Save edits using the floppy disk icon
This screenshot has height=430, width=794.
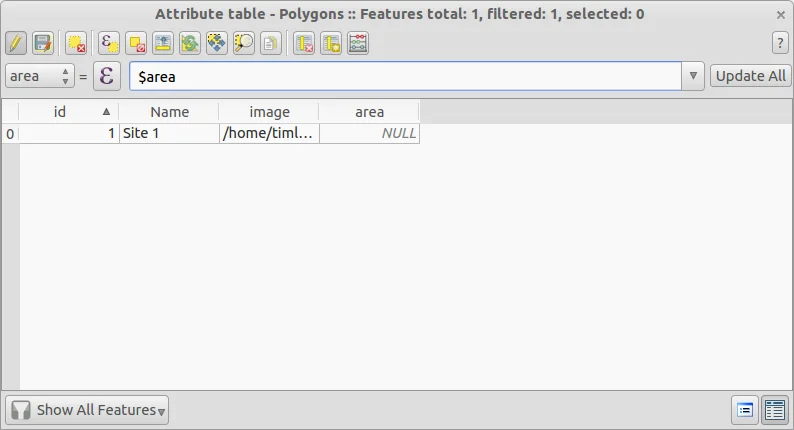point(42,43)
